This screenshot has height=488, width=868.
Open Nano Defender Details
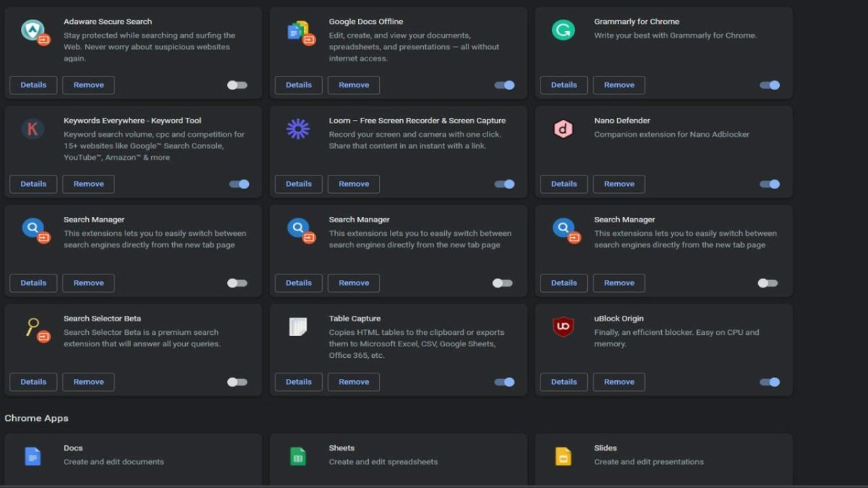[x=564, y=184]
